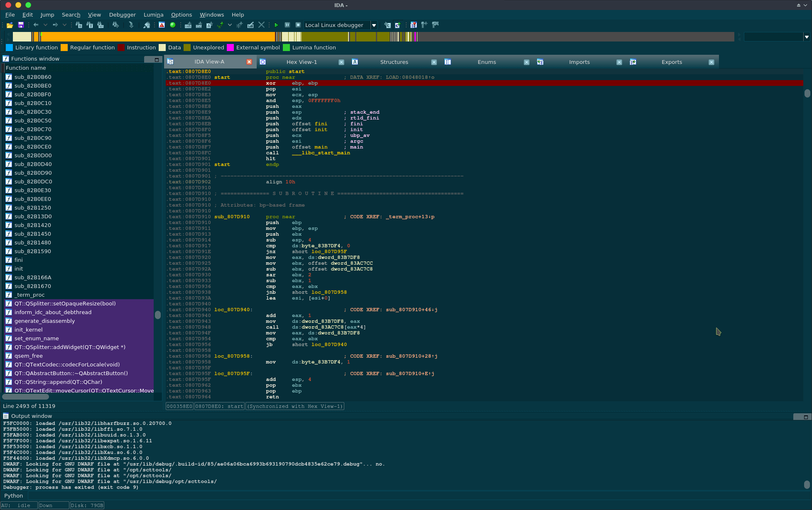Click the Structures panel tab icon
The width and height of the screenshot is (812, 510).
click(x=353, y=62)
